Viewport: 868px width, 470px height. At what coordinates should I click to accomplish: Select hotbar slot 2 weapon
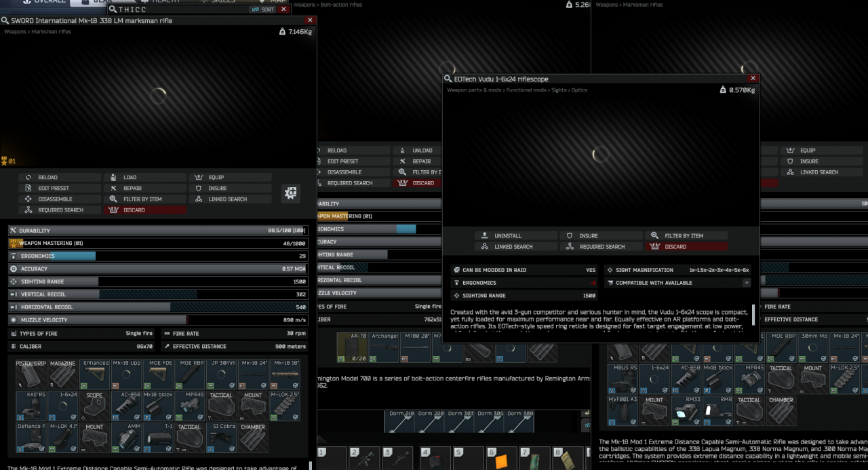coord(363,460)
